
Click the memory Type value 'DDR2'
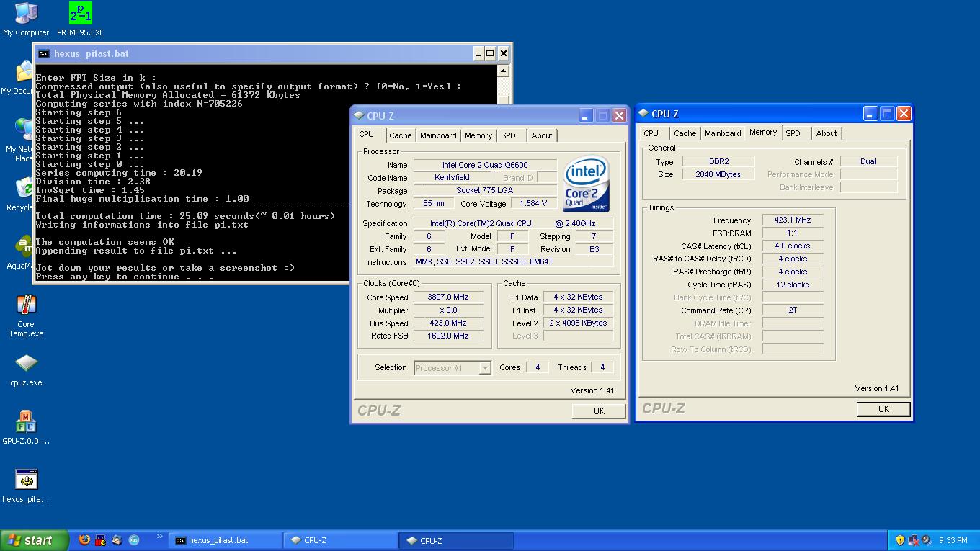(718, 161)
